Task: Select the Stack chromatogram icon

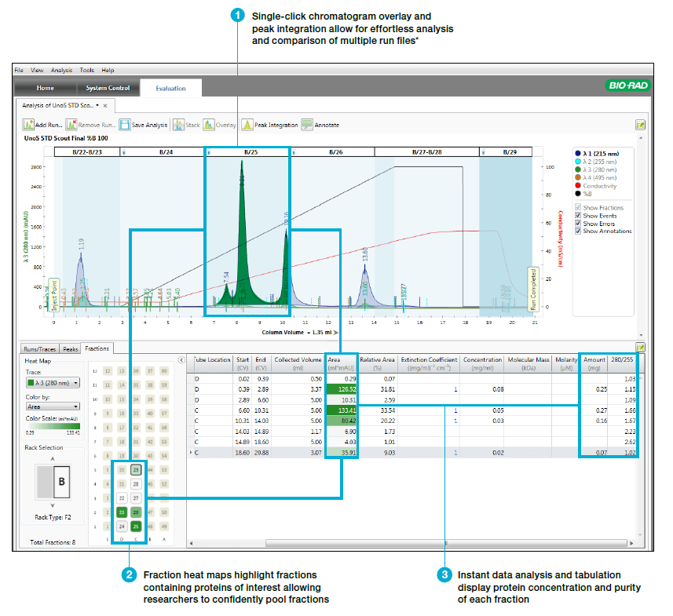Action: tap(177, 125)
